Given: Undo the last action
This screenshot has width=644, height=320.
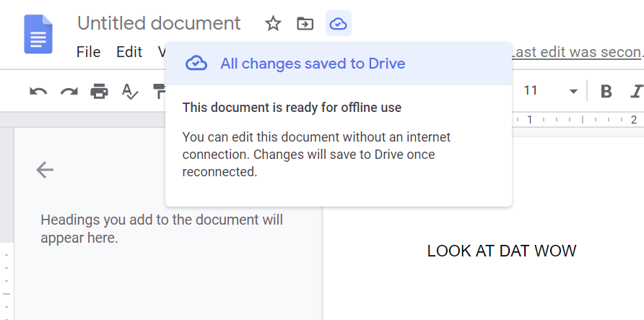Looking at the screenshot, I should [38, 91].
